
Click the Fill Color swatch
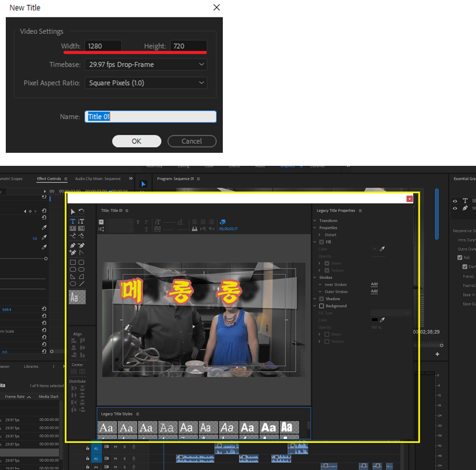[x=375, y=249]
